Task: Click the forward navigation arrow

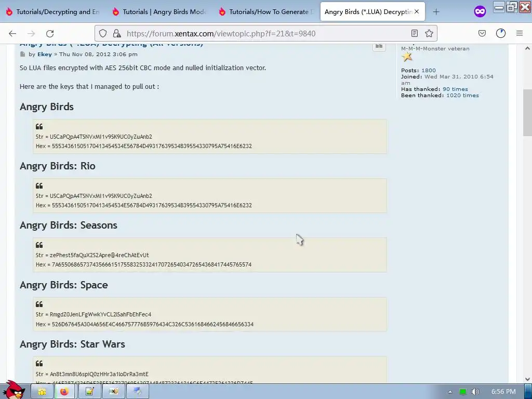Action: click(x=31, y=33)
